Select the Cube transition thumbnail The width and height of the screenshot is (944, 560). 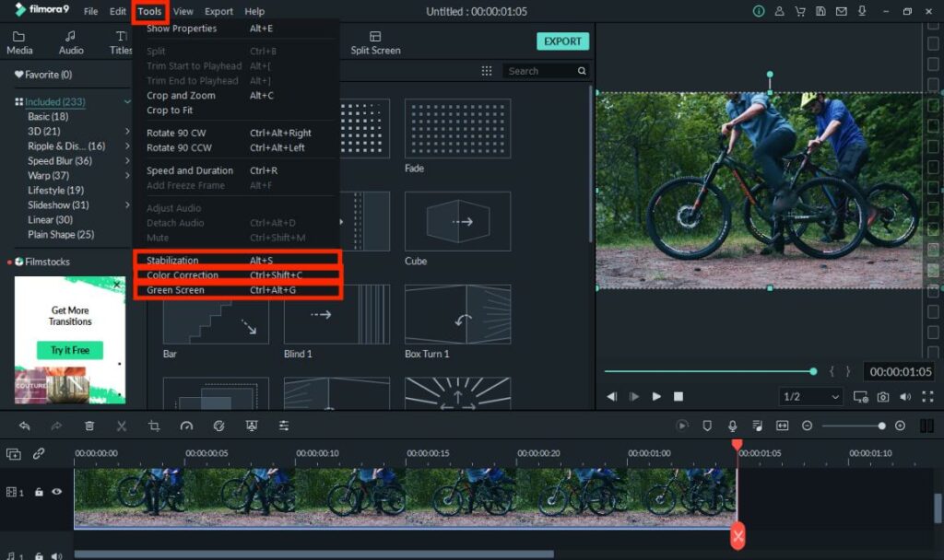[x=457, y=221]
